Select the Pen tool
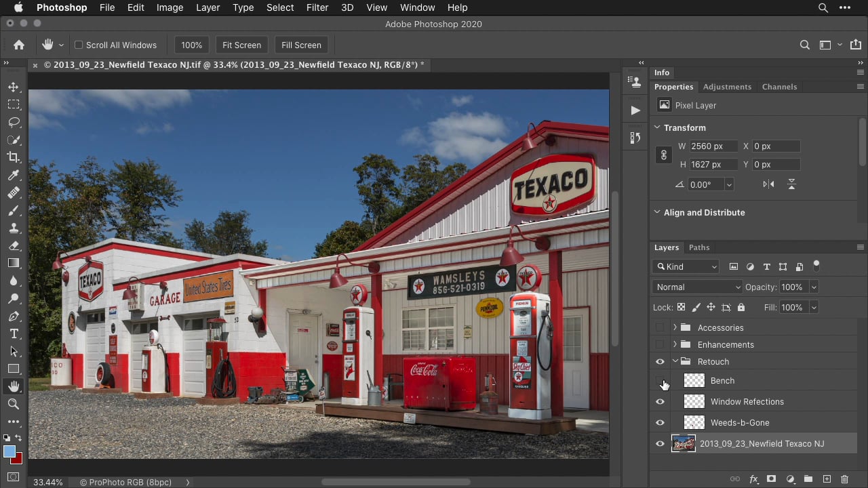The width and height of the screenshot is (868, 488). [13, 316]
